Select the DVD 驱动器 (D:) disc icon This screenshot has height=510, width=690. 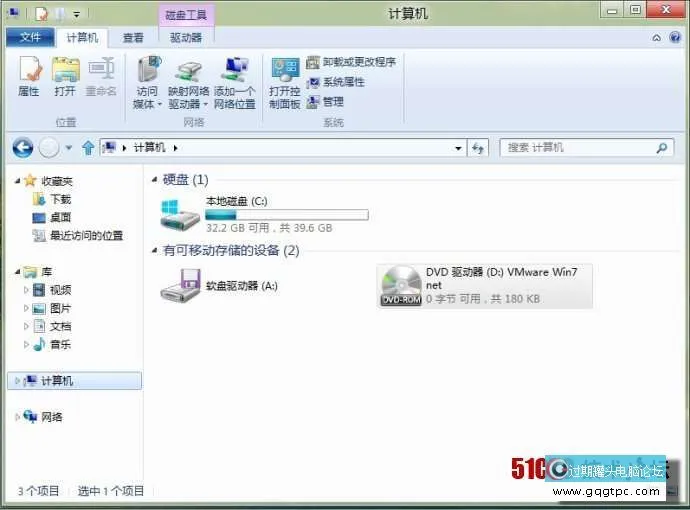point(401,286)
